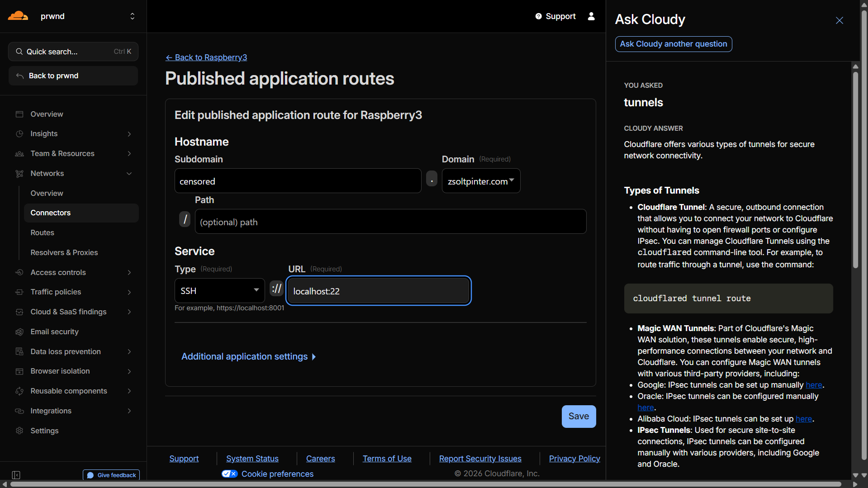Image resolution: width=868 pixels, height=488 pixels.
Task: Click the Cloudflare logo icon
Action: click(x=18, y=16)
